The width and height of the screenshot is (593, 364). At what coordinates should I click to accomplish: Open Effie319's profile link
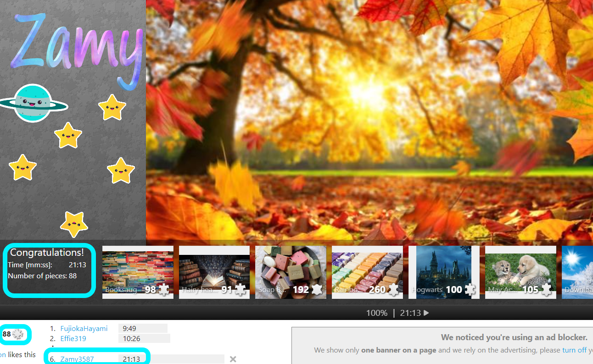point(73,339)
